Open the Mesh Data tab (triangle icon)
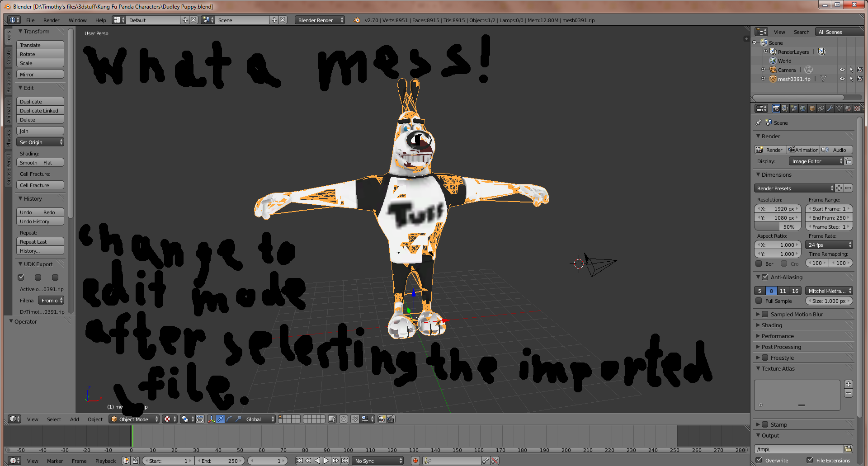868x466 pixels. (x=839, y=108)
